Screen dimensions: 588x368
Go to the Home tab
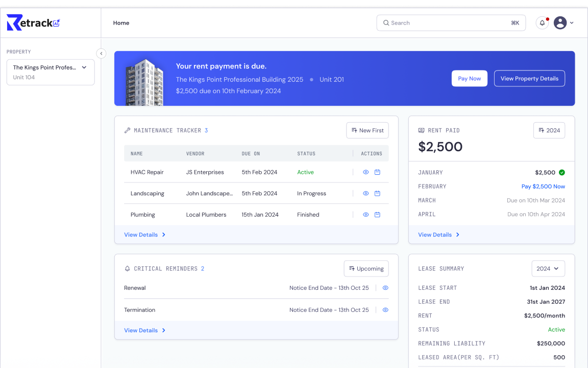coord(121,23)
